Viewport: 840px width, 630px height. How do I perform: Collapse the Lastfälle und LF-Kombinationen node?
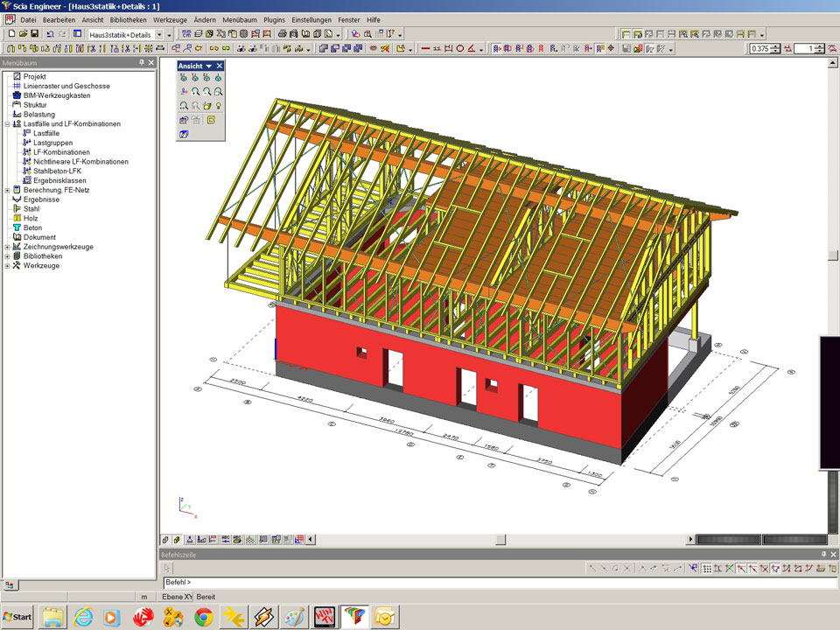[7, 124]
